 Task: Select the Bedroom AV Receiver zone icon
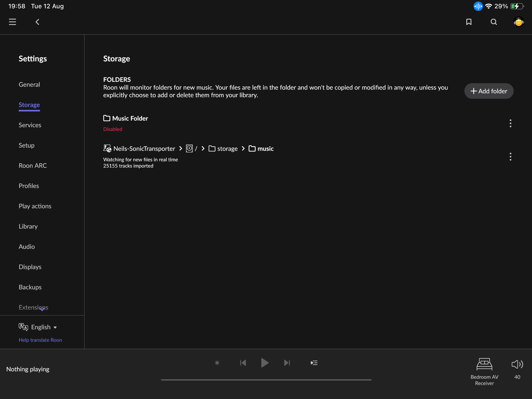click(x=484, y=364)
